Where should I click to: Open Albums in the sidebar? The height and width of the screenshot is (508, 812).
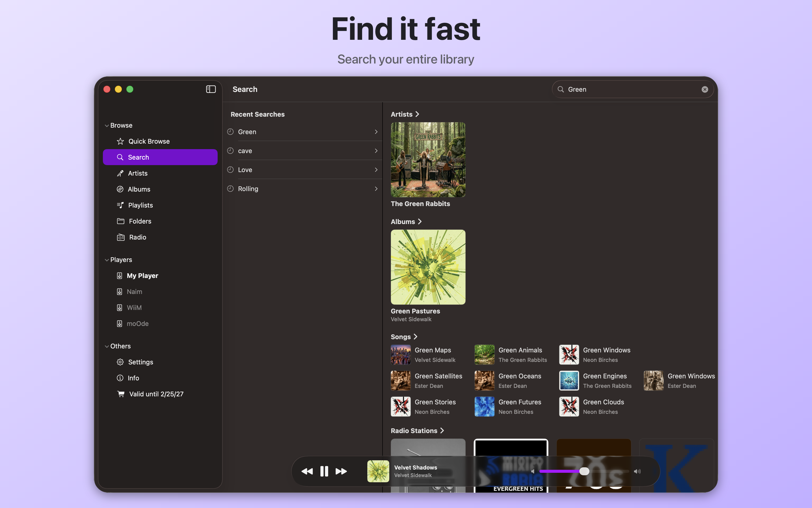tap(160, 189)
